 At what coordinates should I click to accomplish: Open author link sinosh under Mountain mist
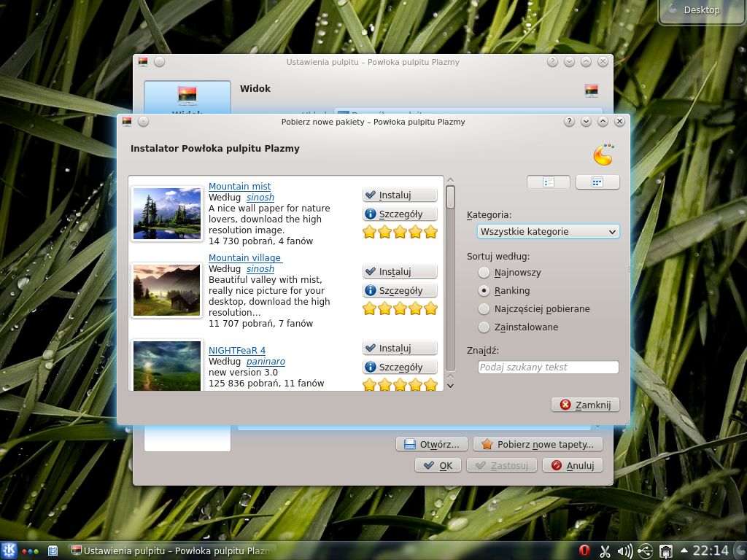[260, 197]
